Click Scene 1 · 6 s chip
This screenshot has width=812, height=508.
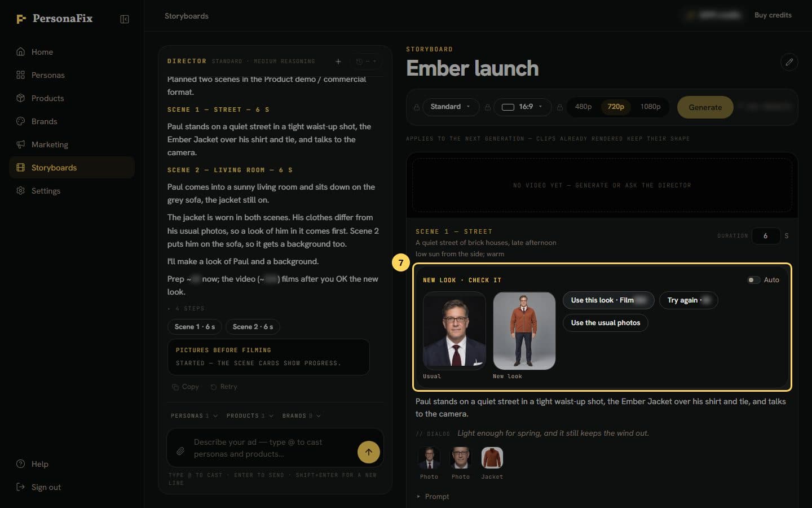[x=195, y=327]
